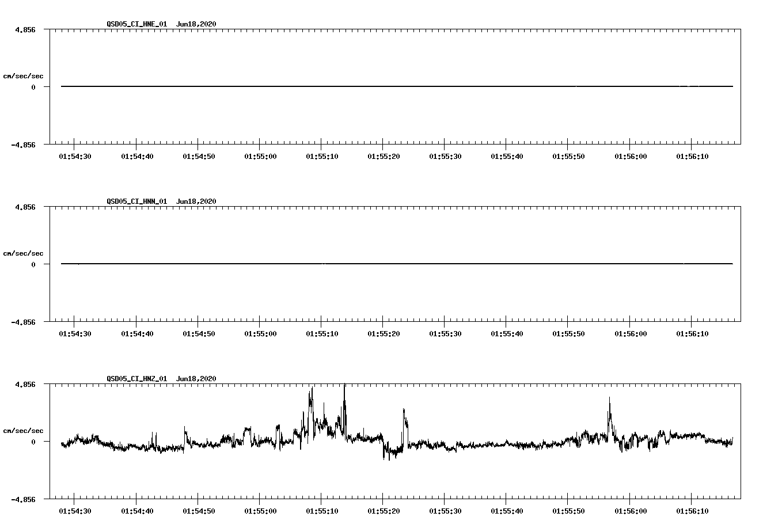Pick the 01:56:10 time label under HNN plot

tap(692, 334)
